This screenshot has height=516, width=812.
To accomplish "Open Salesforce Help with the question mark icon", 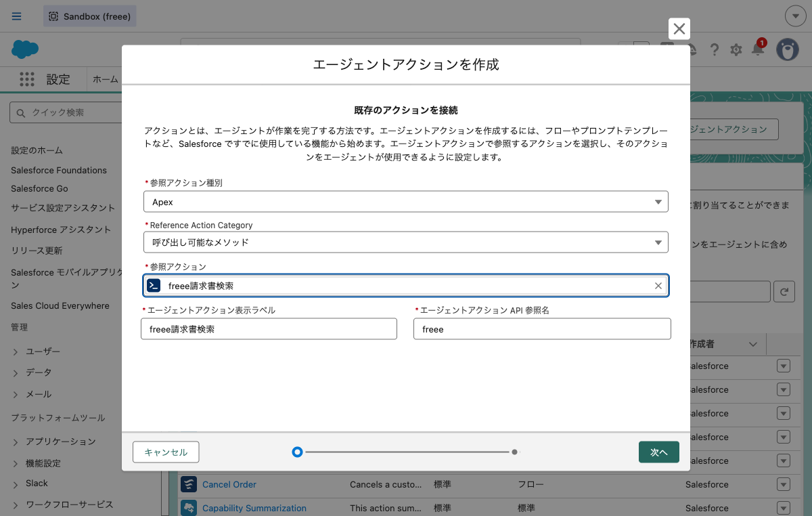I will pyautogui.click(x=715, y=49).
